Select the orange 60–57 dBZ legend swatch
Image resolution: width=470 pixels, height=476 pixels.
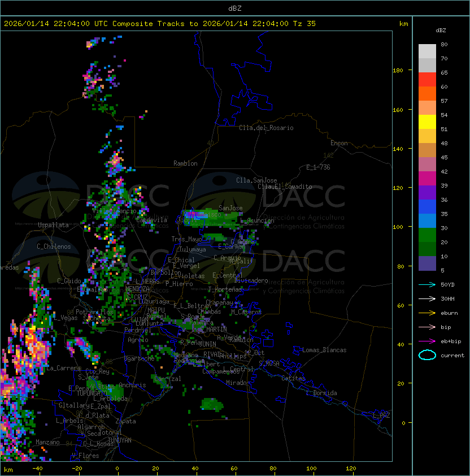427,94
